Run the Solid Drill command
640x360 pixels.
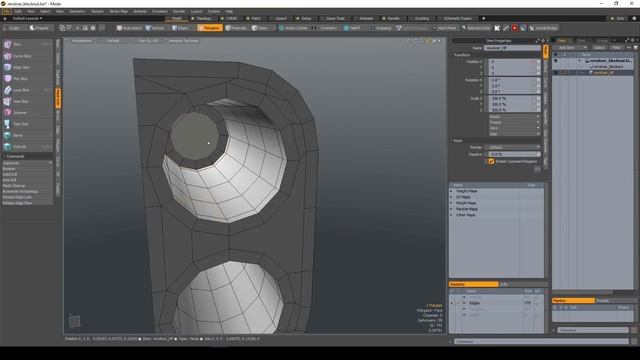tap(27, 174)
